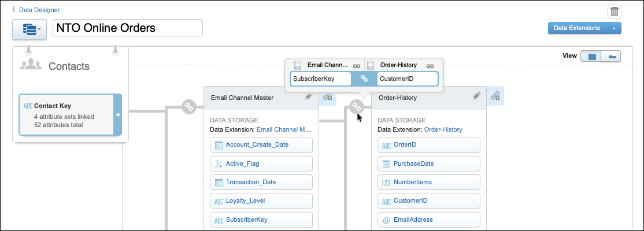Click the Data Extensions button
This screenshot has width=644, height=231.
pos(576,28)
